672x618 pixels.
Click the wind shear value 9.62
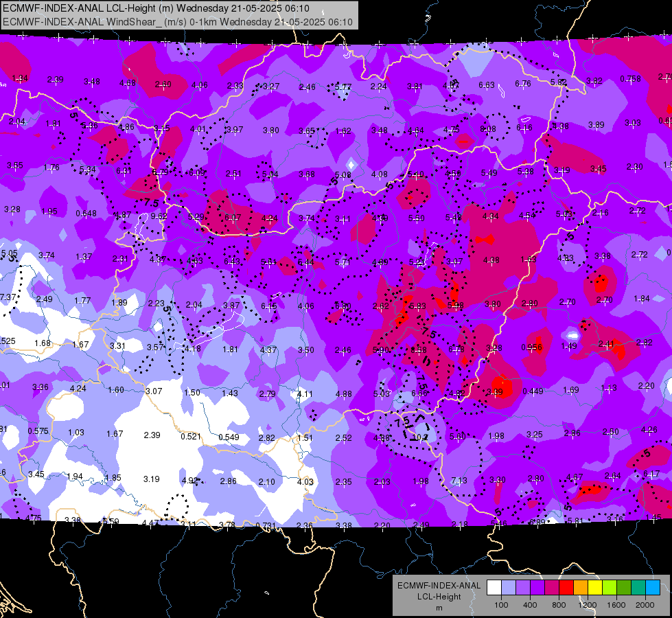coord(159,216)
